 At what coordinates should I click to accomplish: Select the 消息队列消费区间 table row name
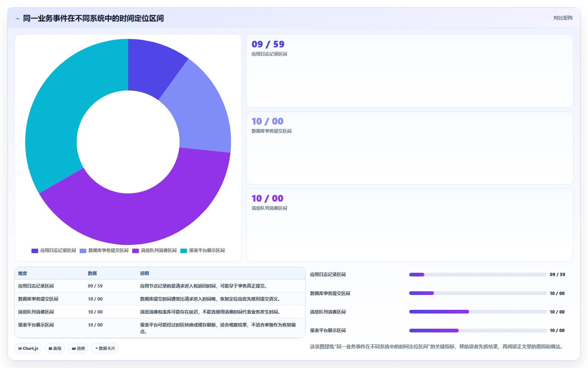36,312
